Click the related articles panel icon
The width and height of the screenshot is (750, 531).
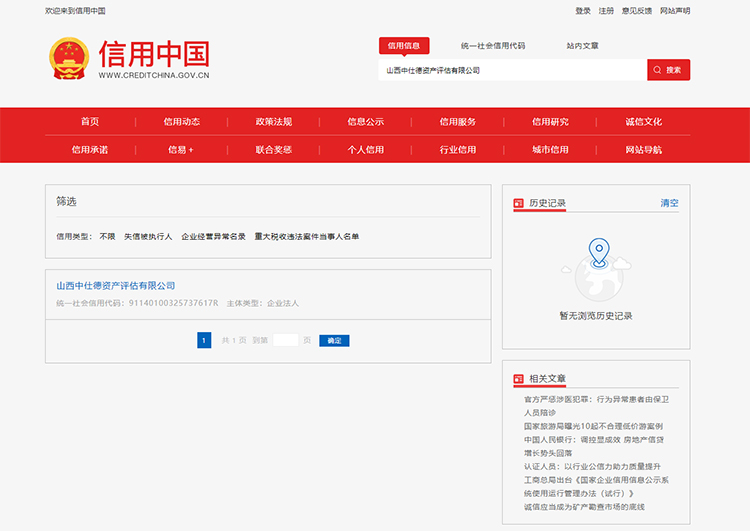pos(518,379)
